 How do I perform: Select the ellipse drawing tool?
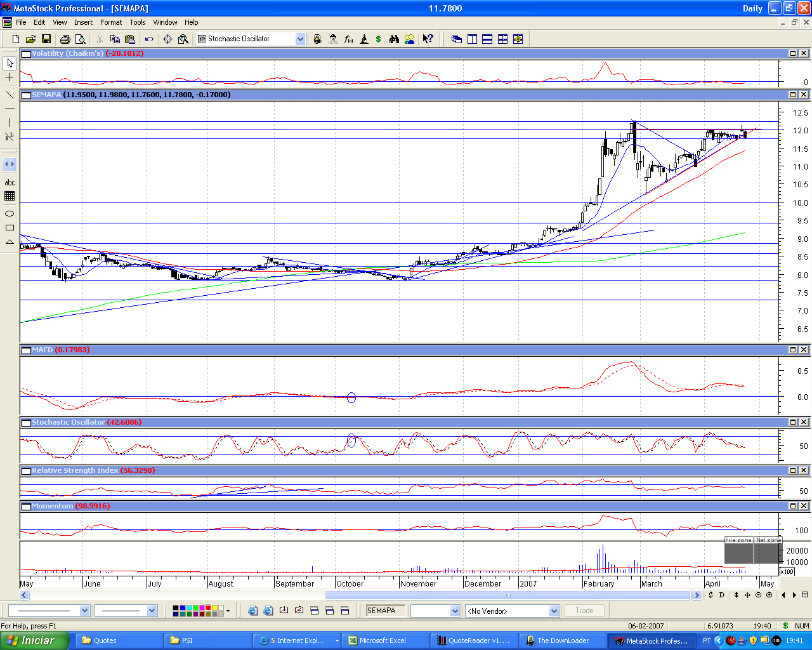[x=10, y=213]
